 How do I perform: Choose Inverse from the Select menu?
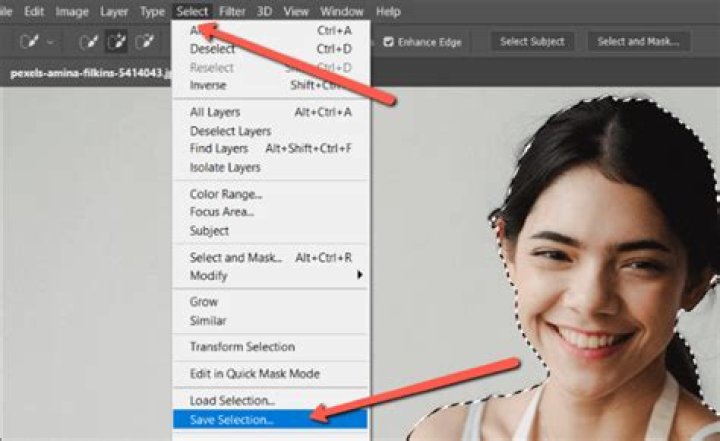coord(270,85)
